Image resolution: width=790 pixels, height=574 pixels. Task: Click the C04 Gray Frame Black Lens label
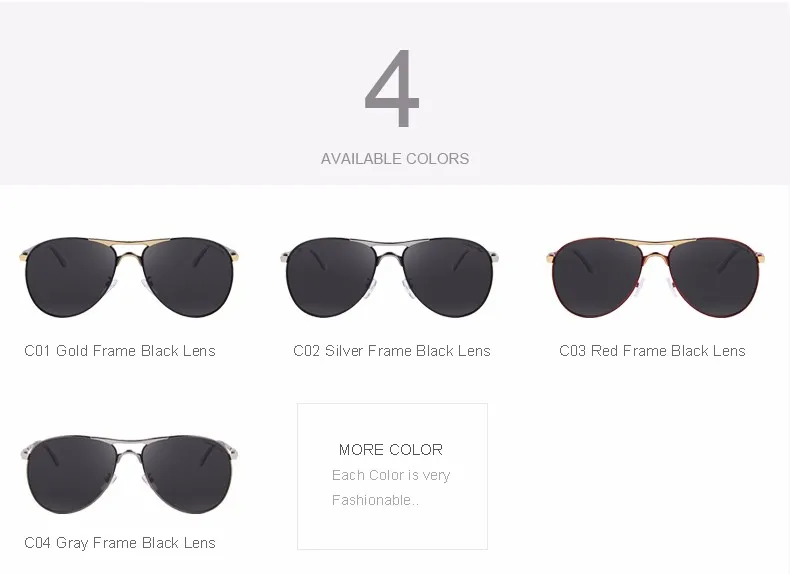click(x=120, y=543)
